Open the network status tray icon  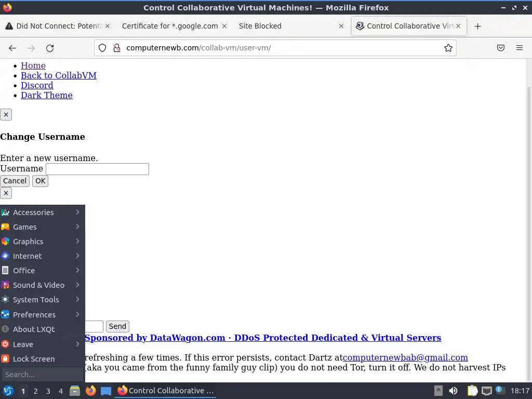point(486,391)
